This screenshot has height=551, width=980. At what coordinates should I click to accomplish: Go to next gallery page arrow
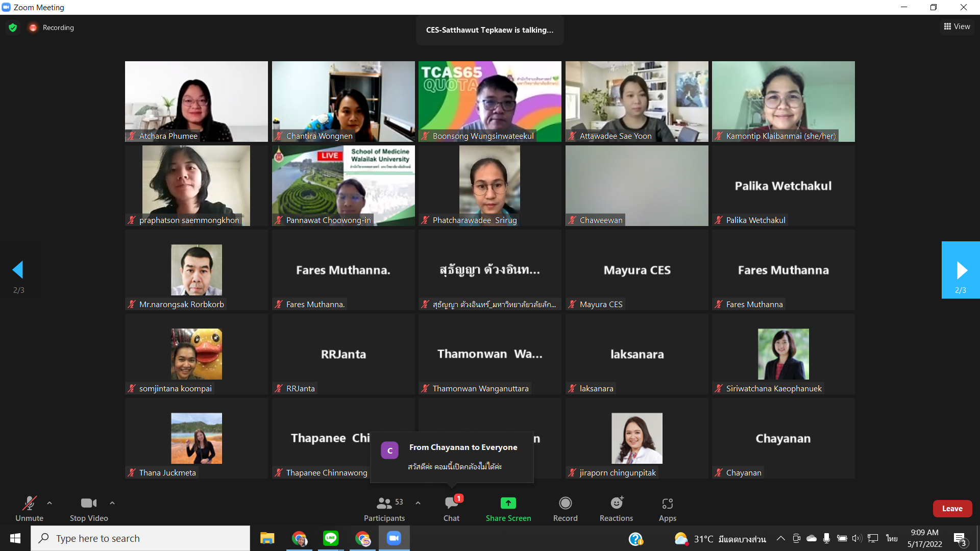pyautogui.click(x=961, y=270)
